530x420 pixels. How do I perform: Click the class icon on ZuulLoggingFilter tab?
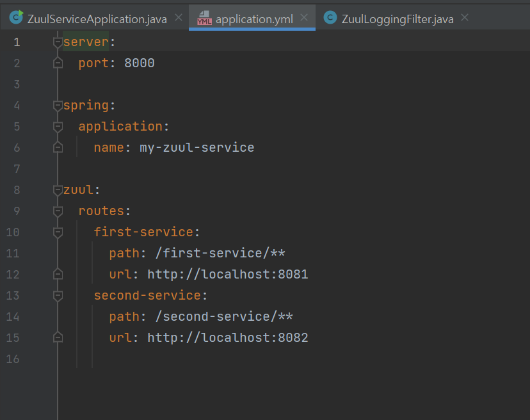[x=330, y=17]
